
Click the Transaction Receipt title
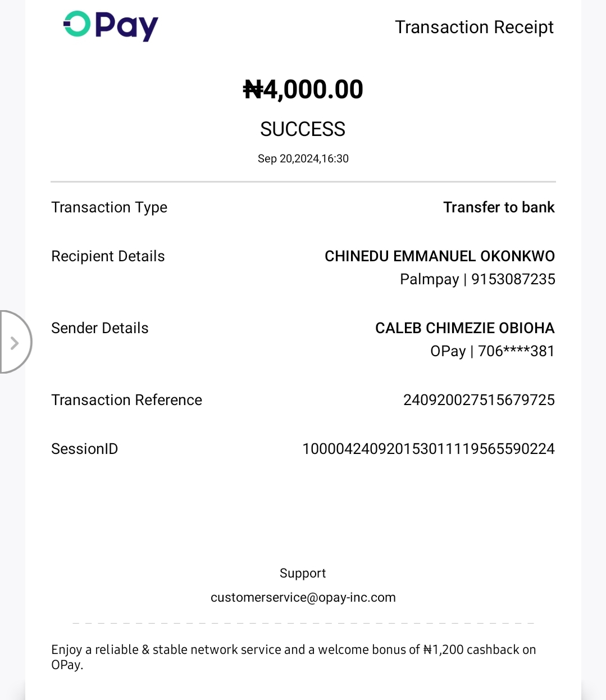[x=473, y=27]
